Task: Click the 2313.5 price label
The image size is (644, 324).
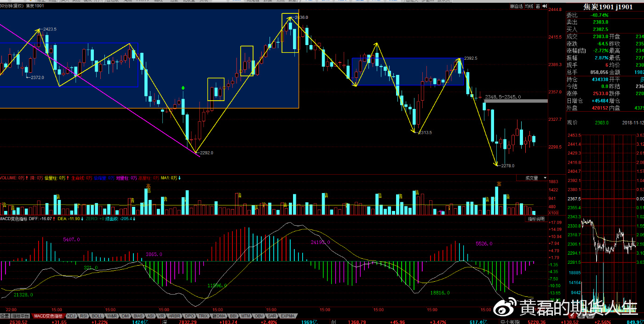Action: (425, 132)
